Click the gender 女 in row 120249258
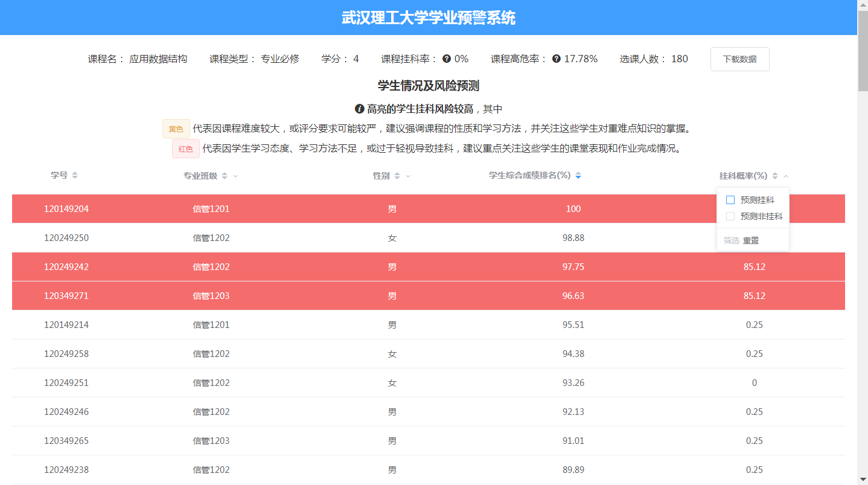 tap(392, 354)
